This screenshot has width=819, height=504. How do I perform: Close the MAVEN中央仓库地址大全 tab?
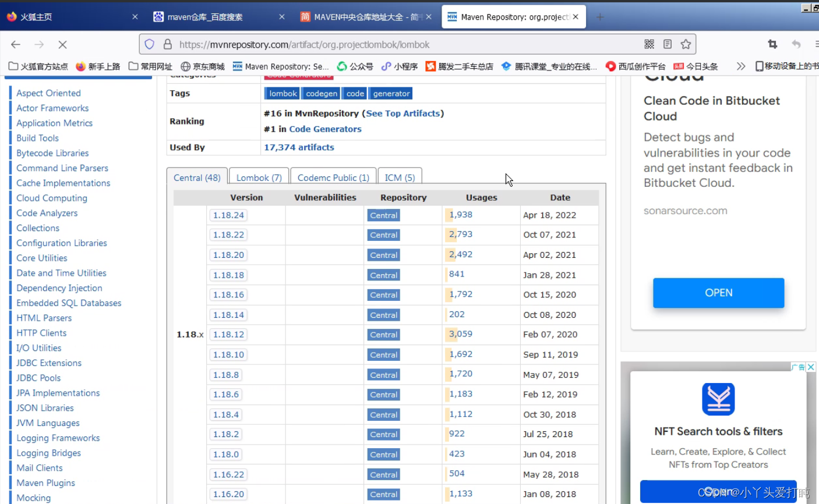429,17
